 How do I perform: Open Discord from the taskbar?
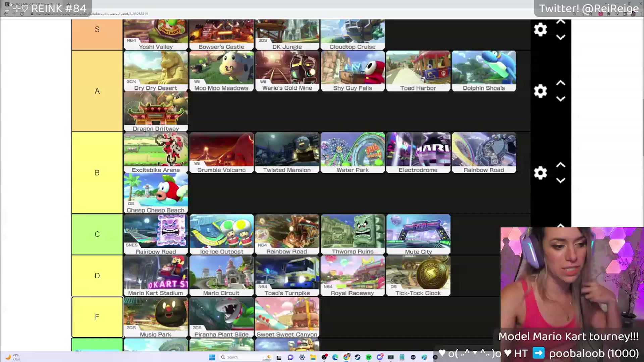(x=380, y=357)
